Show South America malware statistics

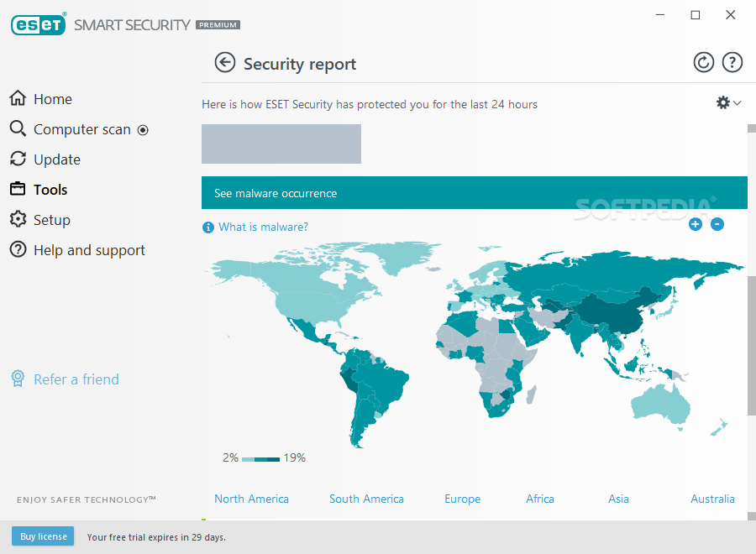[366, 499]
